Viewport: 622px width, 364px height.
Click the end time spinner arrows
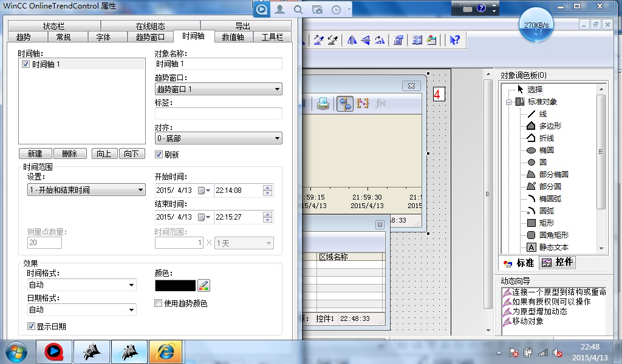tap(268, 217)
